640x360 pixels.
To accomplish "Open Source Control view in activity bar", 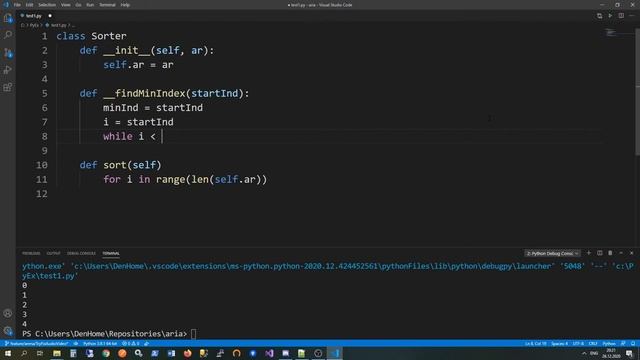I will tap(8, 52).
